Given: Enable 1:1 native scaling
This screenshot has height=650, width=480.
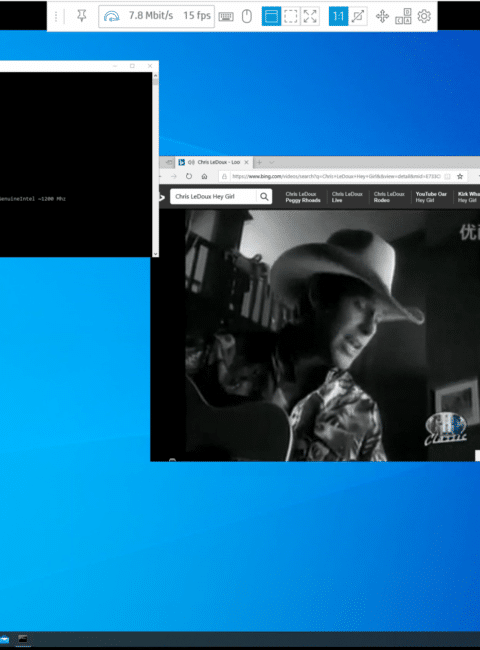Looking at the screenshot, I should coord(338,16).
